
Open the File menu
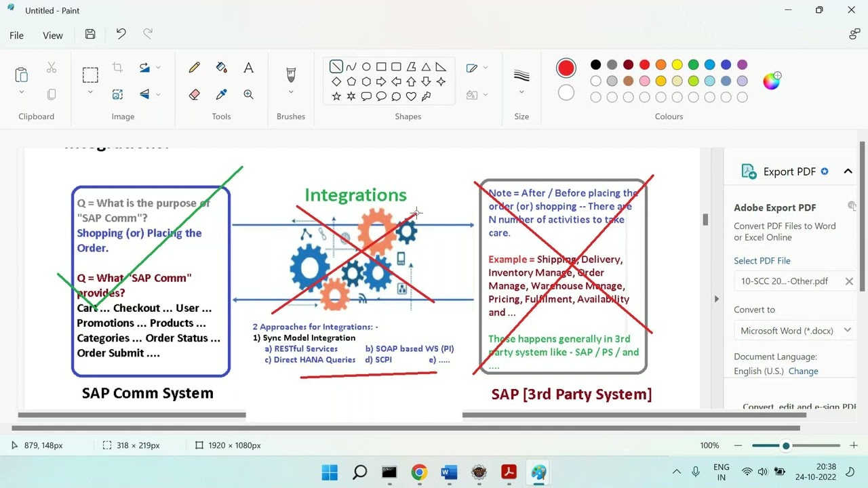click(16, 35)
